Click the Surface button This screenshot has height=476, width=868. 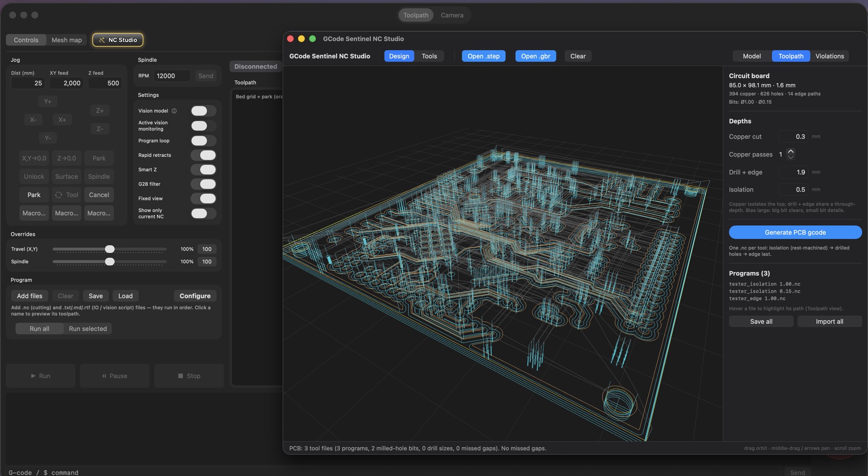click(x=67, y=177)
